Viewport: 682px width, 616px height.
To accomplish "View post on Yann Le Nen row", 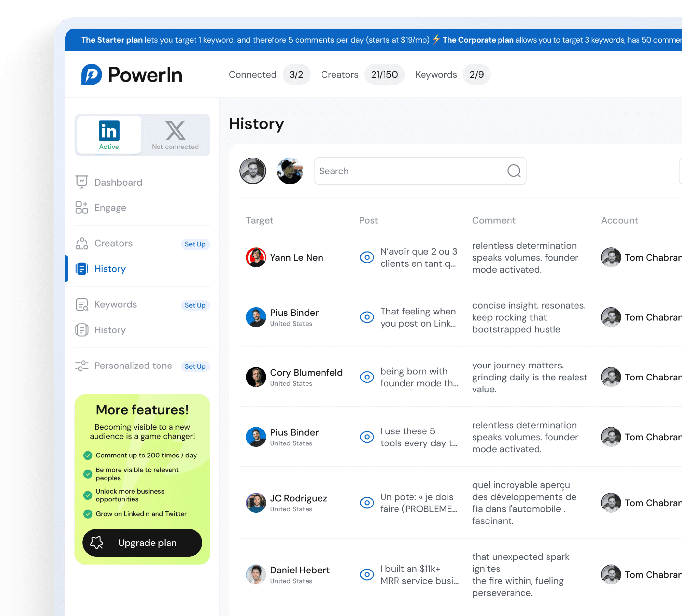I will tap(367, 258).
